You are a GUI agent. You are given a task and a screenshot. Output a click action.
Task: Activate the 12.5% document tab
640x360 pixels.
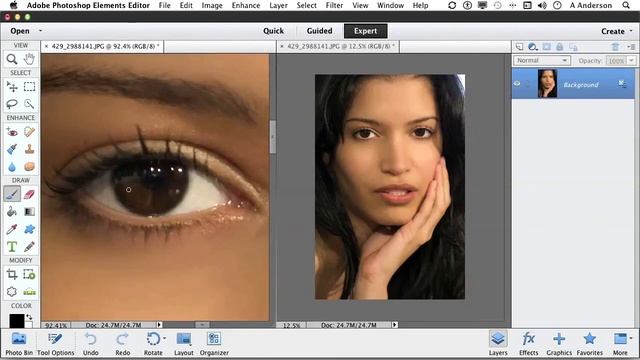(338, 47)
